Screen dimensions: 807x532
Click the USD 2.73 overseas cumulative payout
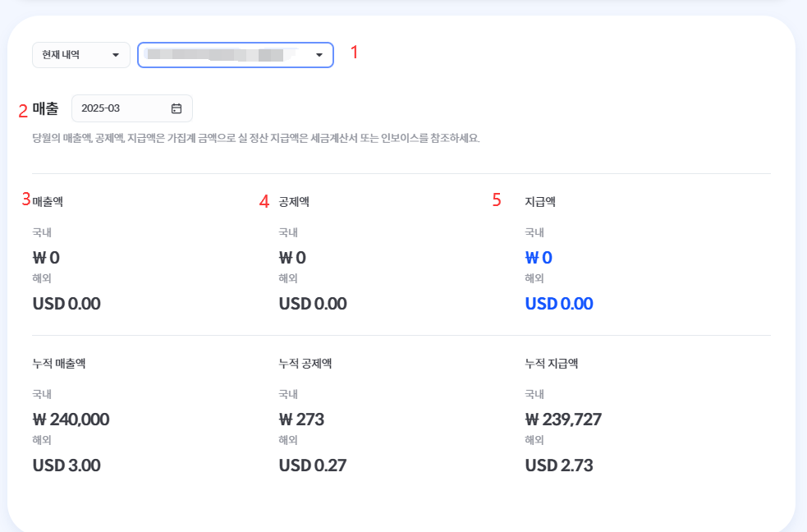[x=559, y=465]
